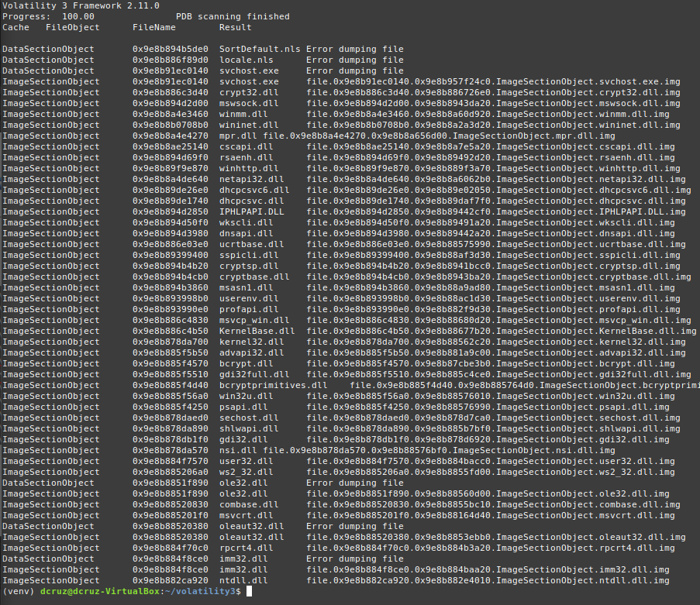Click 'dnsapi.dll' in the FileName column

click(x=246, y=233)
